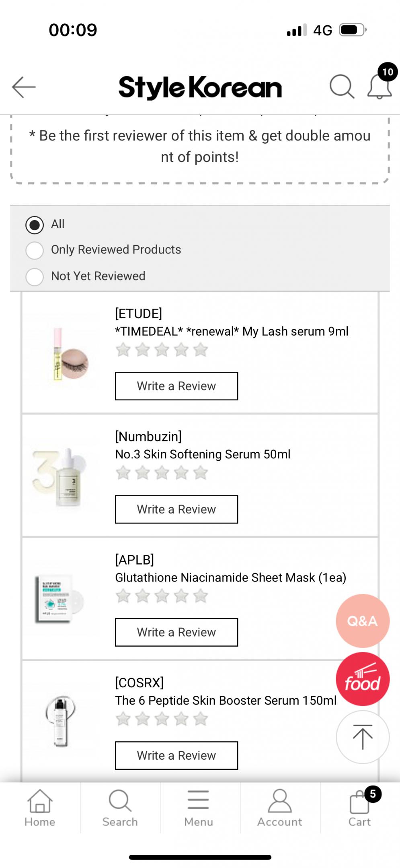Choose Only Reviewed Products filter
The height and width of the screenshot is (868, 400).
(35, 250)
